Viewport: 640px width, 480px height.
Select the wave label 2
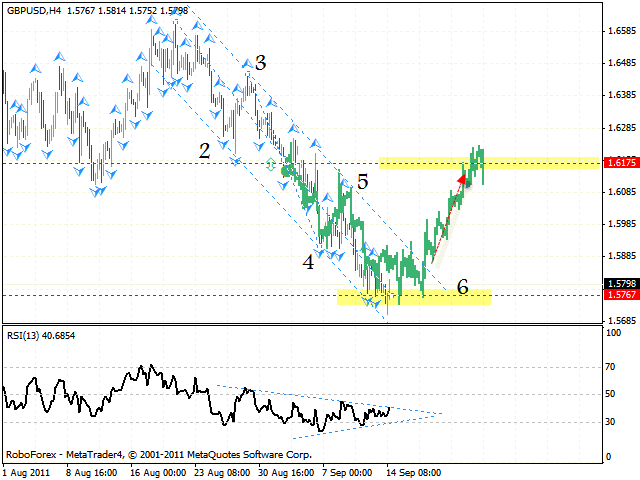(204, 151)
